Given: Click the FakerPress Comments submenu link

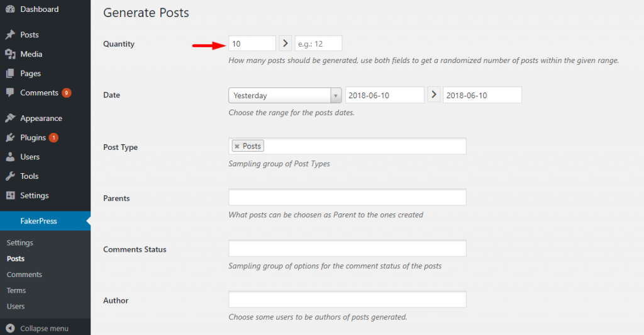Looking at the screenshot, I should [25, 275].
